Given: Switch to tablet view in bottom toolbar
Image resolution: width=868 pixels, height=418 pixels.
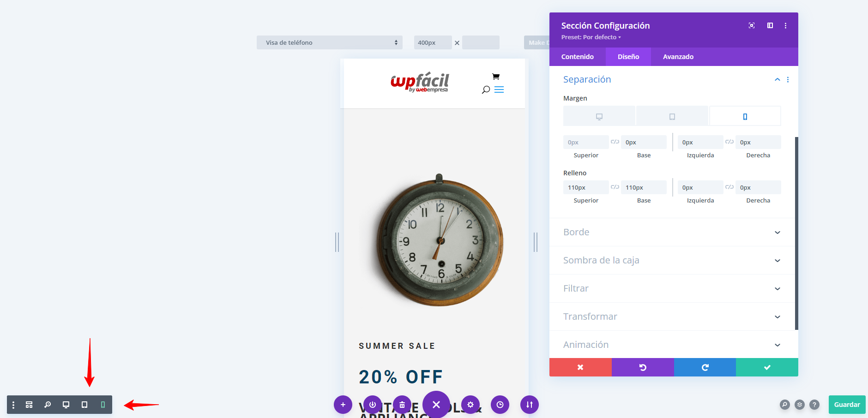Looking at the screenshot, I should (x=84, y=405).
